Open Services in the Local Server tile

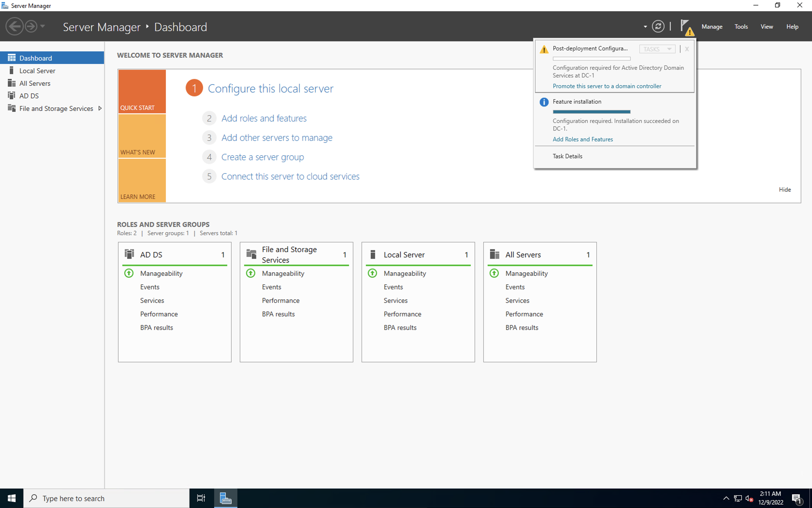[396, 300]
